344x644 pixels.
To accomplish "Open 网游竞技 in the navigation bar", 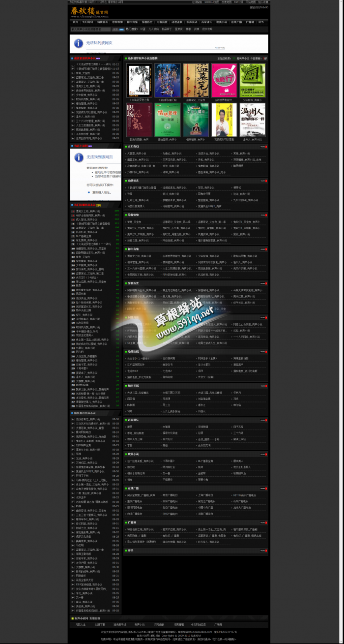I will [162, 22].
